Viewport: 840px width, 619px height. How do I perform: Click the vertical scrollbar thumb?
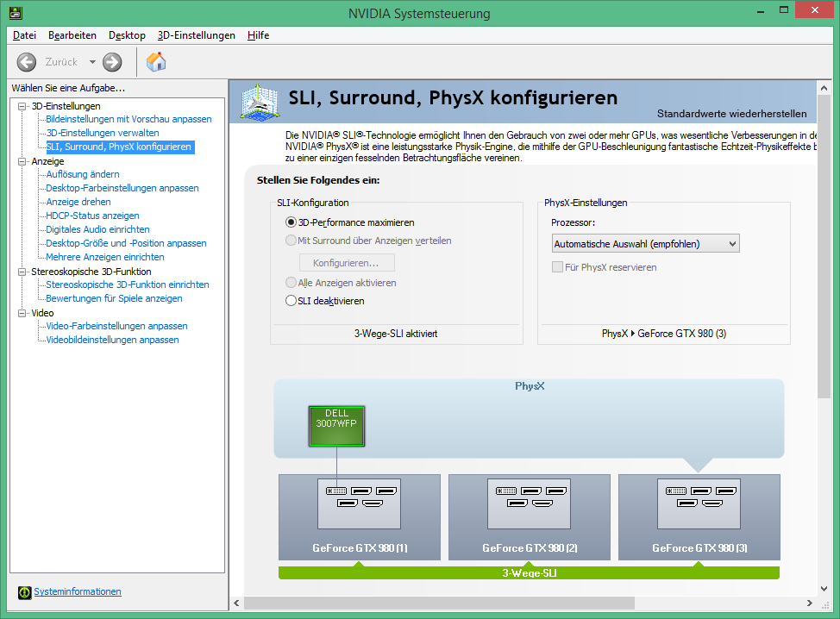(824, 247)
